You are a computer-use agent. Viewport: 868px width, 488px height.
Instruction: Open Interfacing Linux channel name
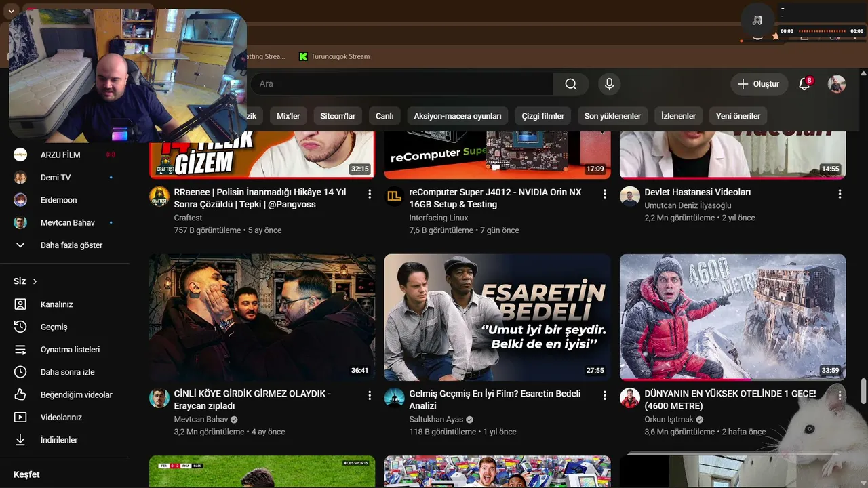click(x=439, y=218)
